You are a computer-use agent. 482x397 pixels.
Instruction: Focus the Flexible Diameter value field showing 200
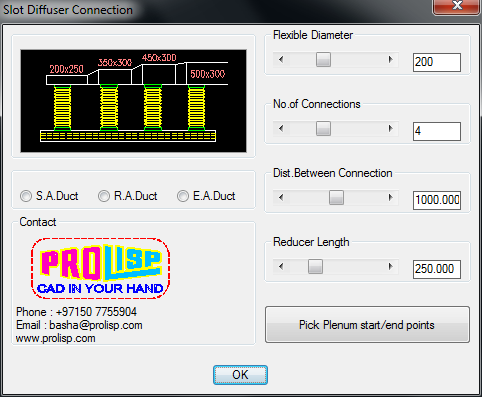(x=437, y=62)
